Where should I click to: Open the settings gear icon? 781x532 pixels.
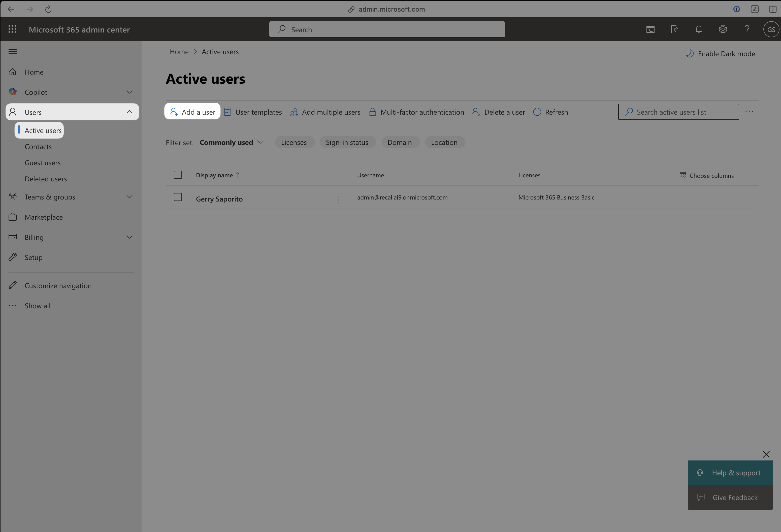[x=723, y=29]
